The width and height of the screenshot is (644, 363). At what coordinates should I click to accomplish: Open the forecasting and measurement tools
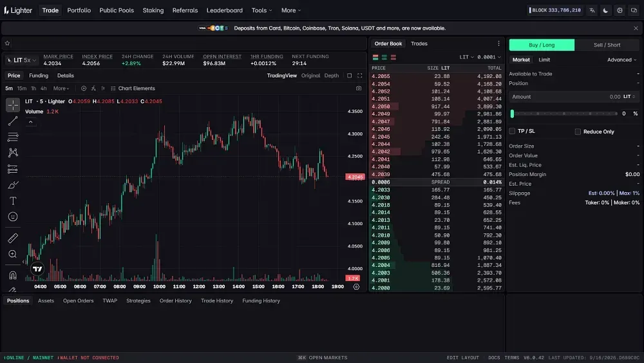click(x=13, y=168)
